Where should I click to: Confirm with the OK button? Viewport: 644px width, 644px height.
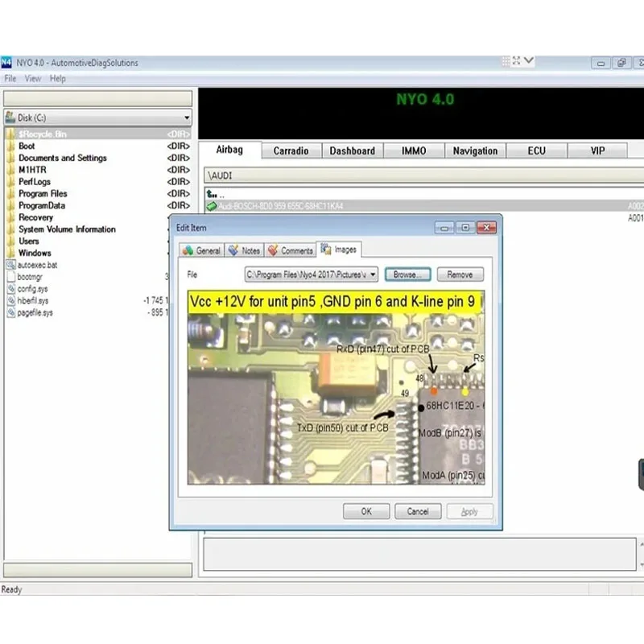366,511
